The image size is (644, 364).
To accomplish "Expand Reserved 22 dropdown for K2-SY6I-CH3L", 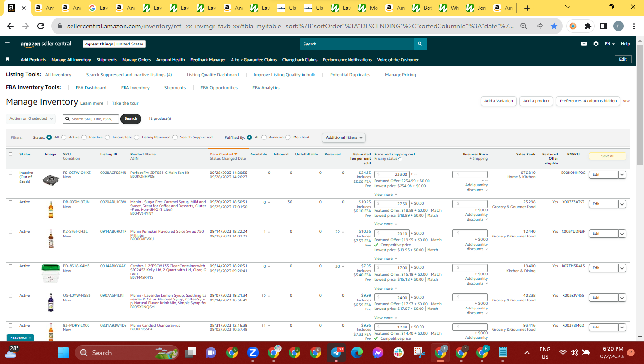I will [x=340, y=232].
